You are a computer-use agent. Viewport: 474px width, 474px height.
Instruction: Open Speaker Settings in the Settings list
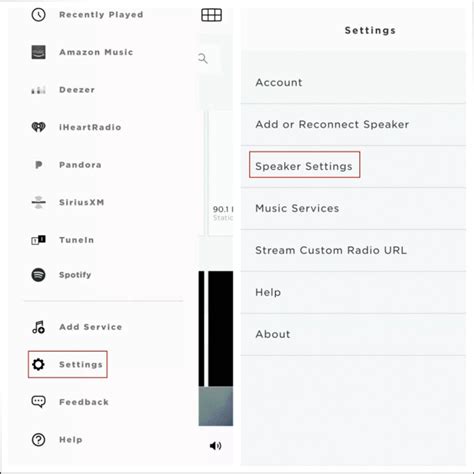tap(353, 166)
